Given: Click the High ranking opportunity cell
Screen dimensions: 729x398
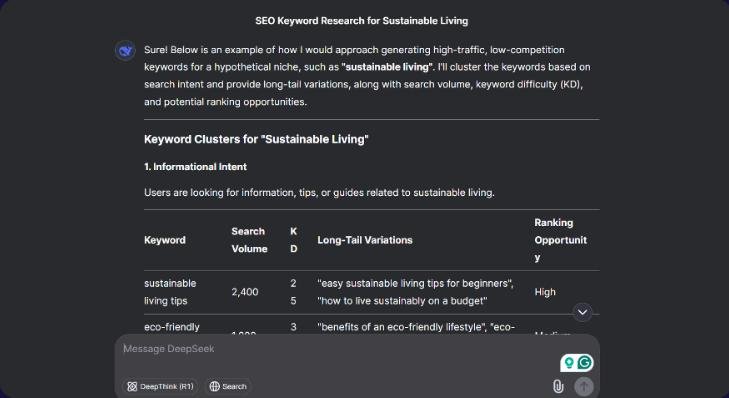Looking at the screenshot, I should (x=544, y=292).
